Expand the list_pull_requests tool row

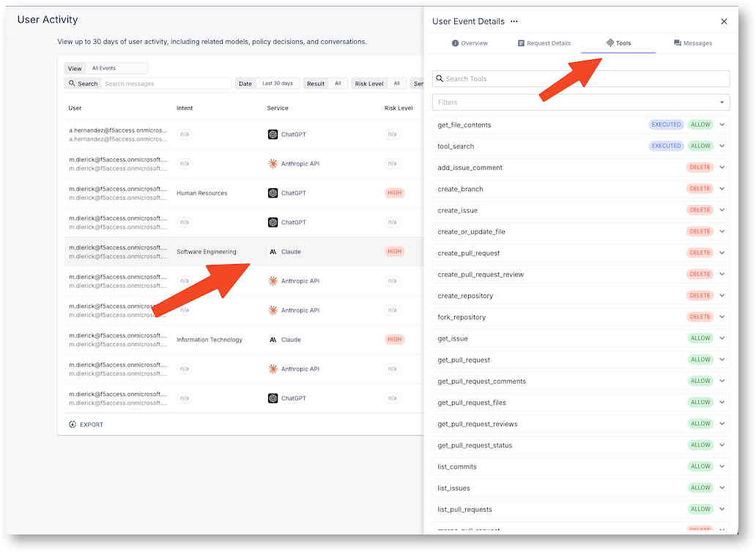tap(722, 509)
